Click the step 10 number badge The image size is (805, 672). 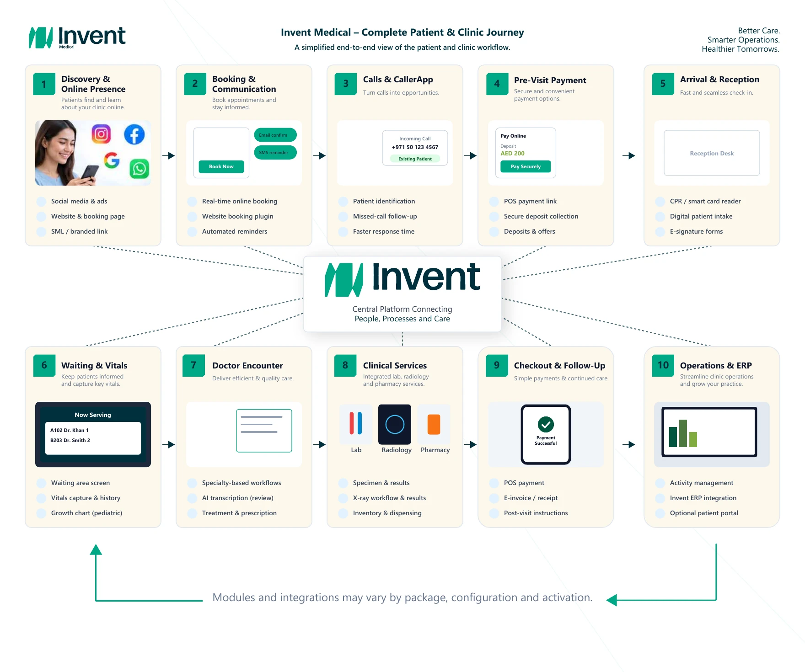tap(663, 366)
